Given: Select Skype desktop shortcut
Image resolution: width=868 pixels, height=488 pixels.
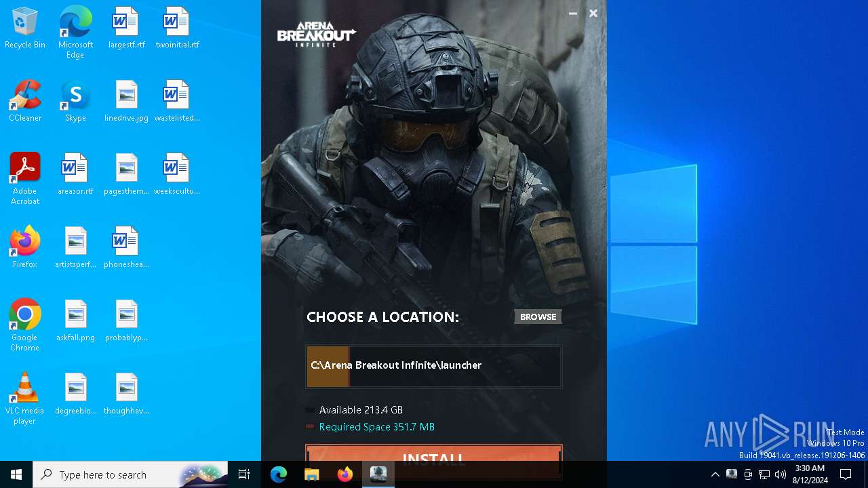Looking at the screenshot, I should click(x=75, y=102).
